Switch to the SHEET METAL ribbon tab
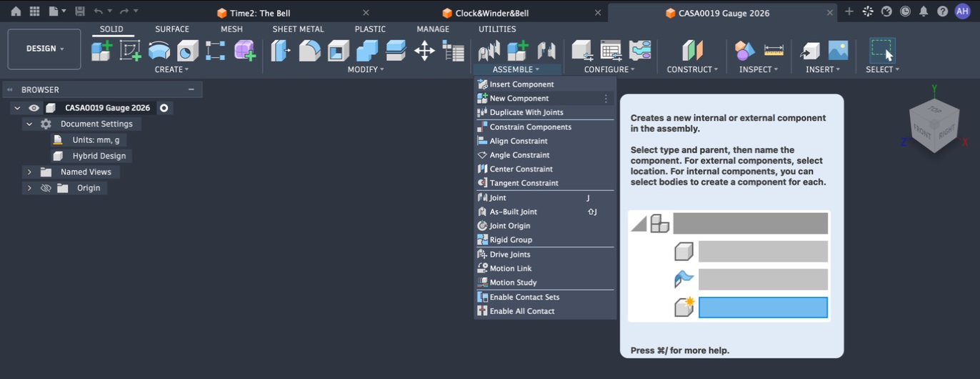The width and height of the screenshot is (980, 379). coord(298,29)
